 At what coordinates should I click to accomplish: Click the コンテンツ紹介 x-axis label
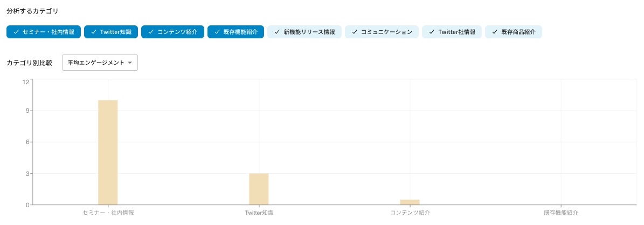coord(410,213)
